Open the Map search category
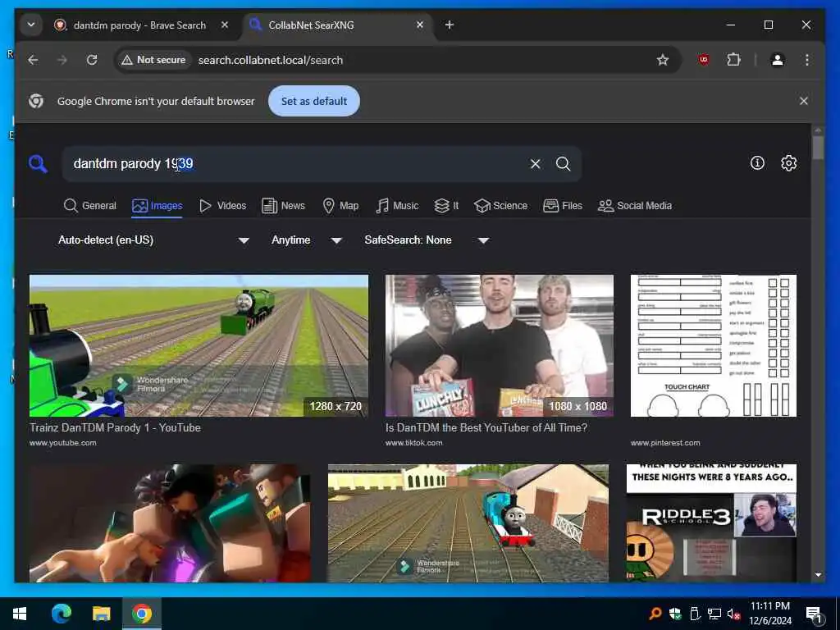 point(340,206)
